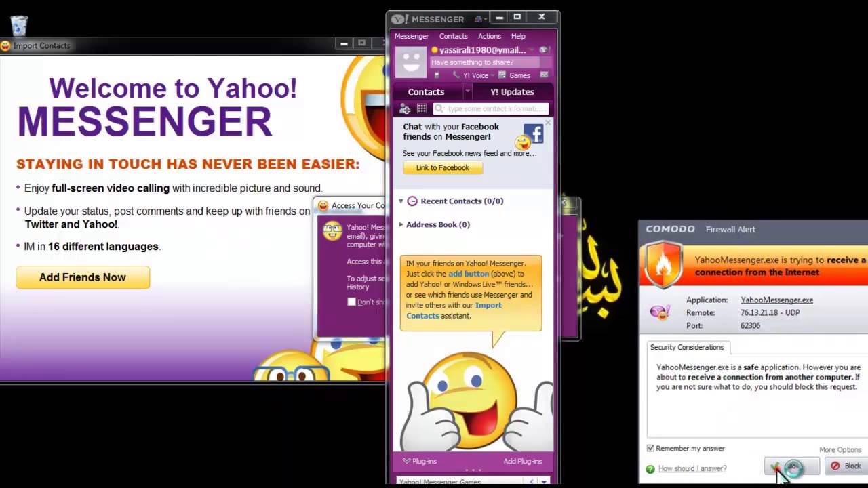Click the green help question mark icon
Screen dimensions: 868x488
[650, 468]
